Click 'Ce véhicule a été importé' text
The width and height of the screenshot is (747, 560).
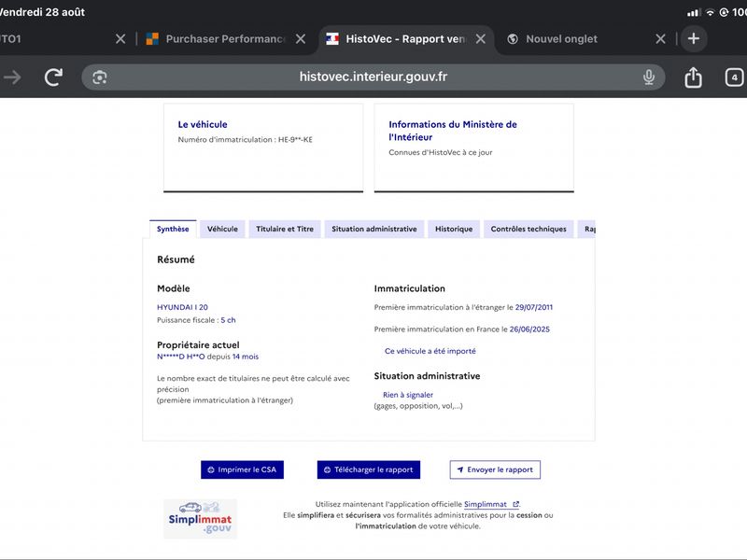(x=430, y=351)
